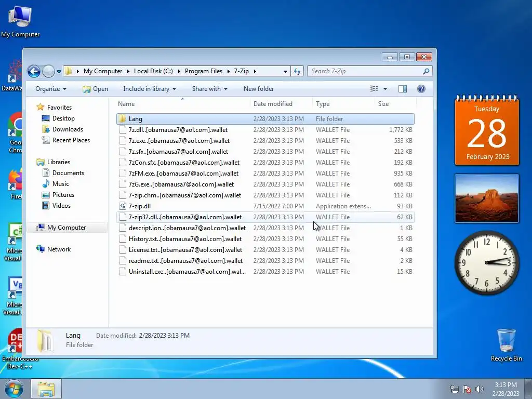Screen dimensions: 532x399
Task: Select the Recycle Bin desktop icon
Action: click(x=506, y=345)
